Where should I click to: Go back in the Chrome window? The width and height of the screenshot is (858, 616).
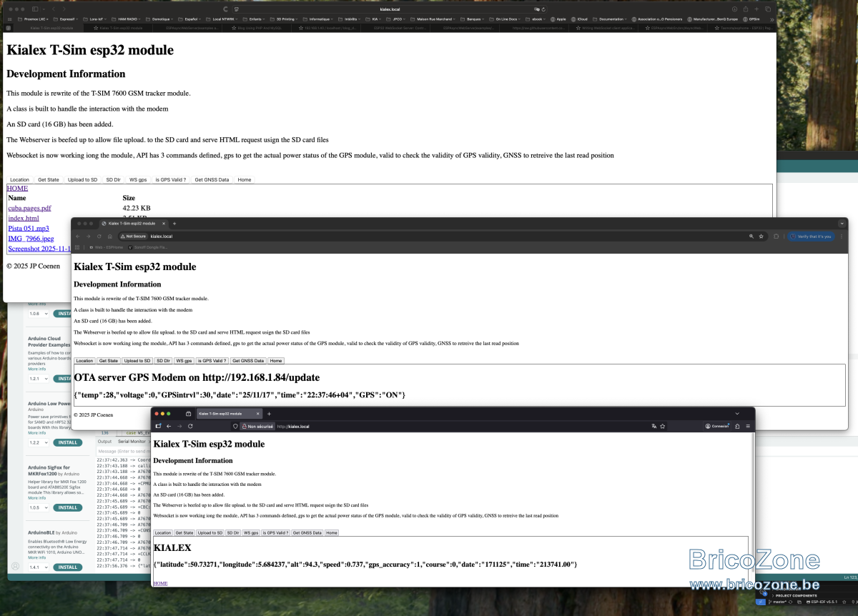coord(78,236)
